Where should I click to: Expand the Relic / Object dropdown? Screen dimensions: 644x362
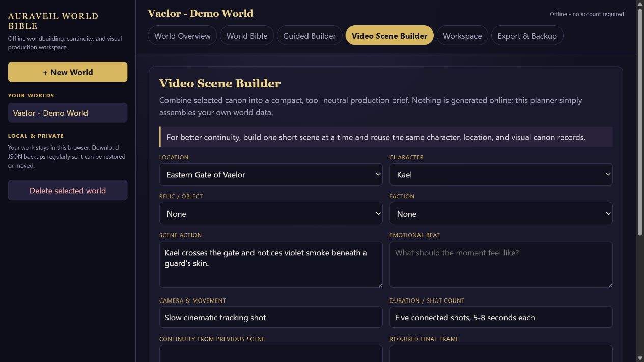[271, 214]
